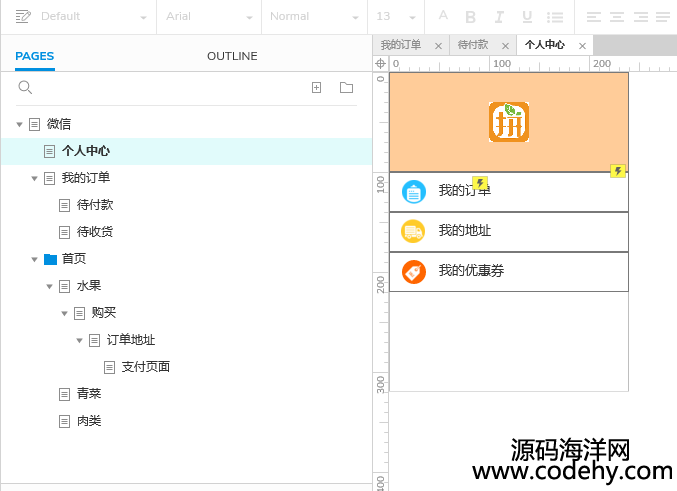Click the page icon beside 青菜
The width and height of the screenshot is (677, 491).
64,394
